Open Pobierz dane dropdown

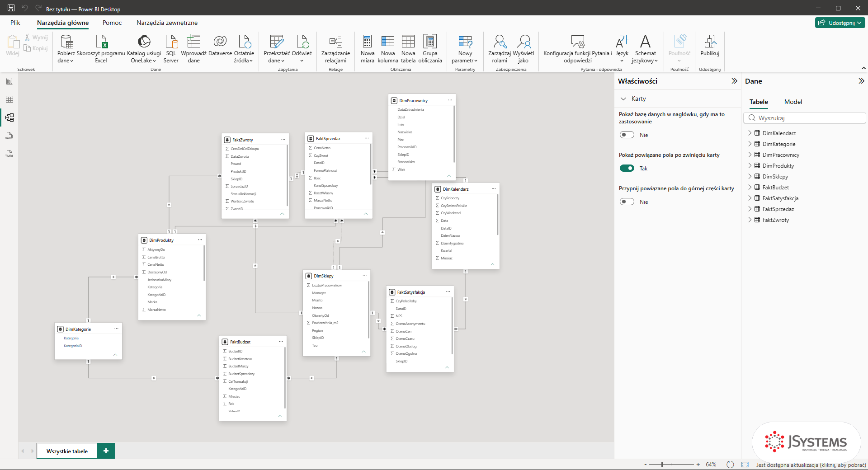pos(66,49)
